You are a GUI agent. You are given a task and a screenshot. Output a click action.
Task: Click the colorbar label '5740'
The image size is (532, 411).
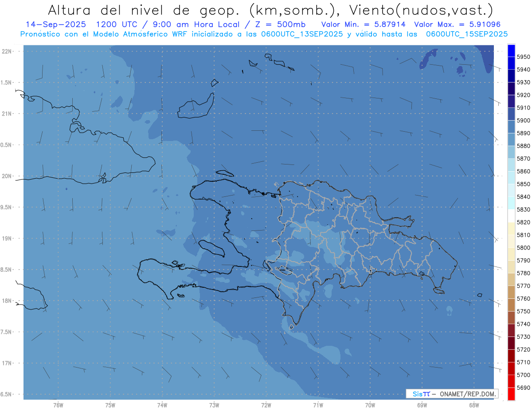[524, 324]
